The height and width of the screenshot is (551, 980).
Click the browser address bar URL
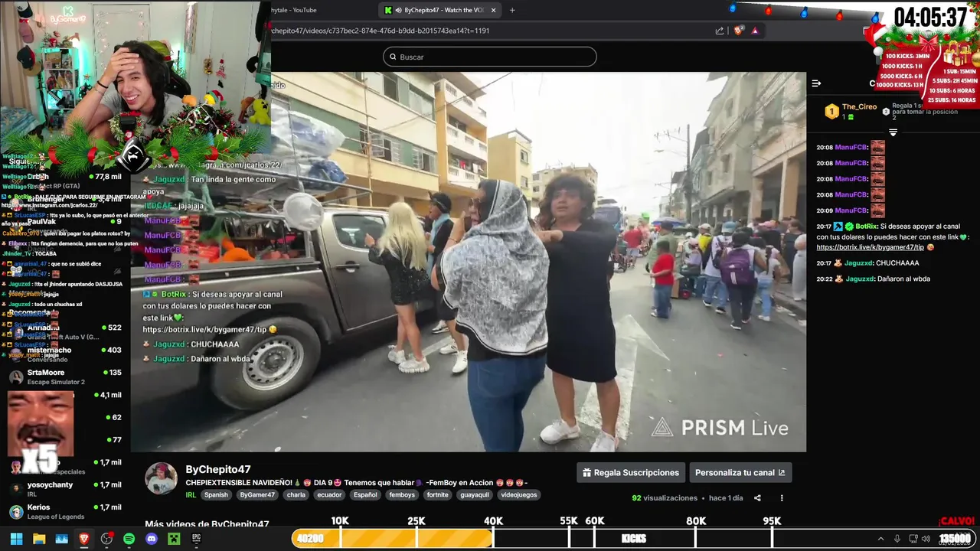point(381,31)
